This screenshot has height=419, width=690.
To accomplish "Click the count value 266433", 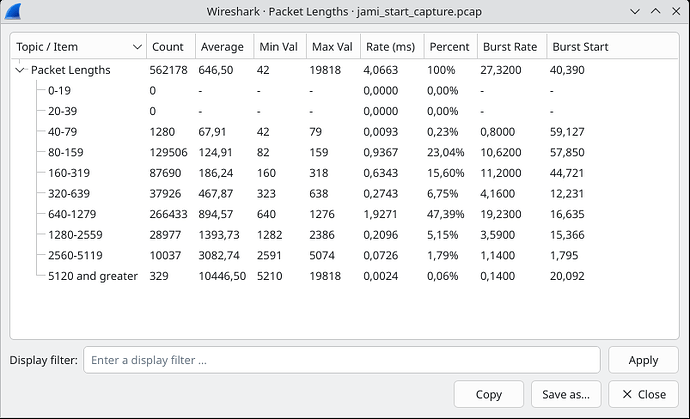I will point(168,214).
